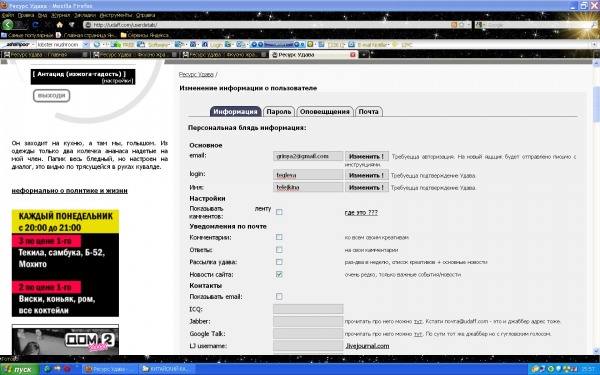Open the toolbar search box dropdown arrow
Screen dimensions: 600x375
(86, 45)
